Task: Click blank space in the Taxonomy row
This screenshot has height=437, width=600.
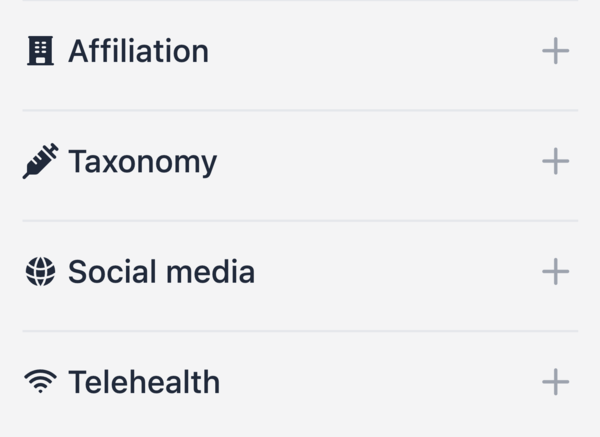Action: [379, 161]
